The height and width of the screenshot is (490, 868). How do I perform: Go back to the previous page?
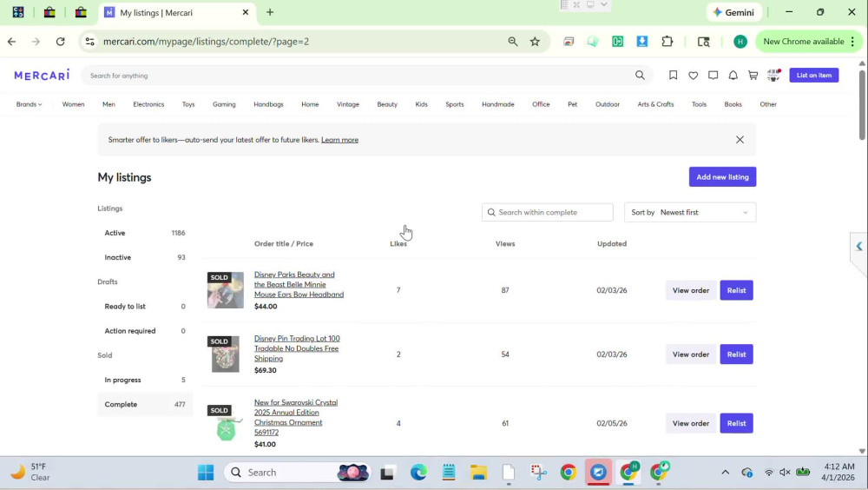tap(11, 42)
